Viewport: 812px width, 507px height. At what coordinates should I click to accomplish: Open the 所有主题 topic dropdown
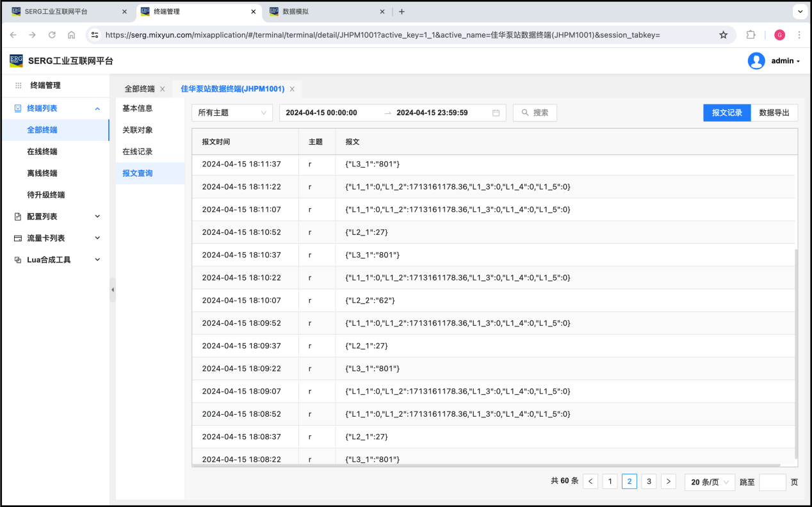pyautogui.click(x=232, y=113)
